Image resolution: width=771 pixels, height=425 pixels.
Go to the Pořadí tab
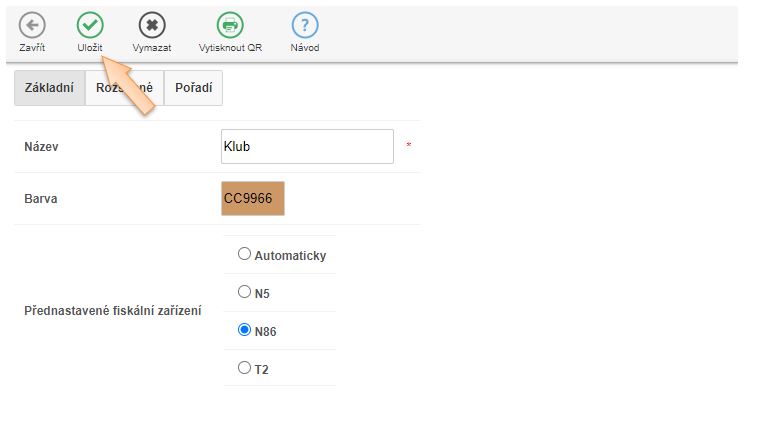193,88
